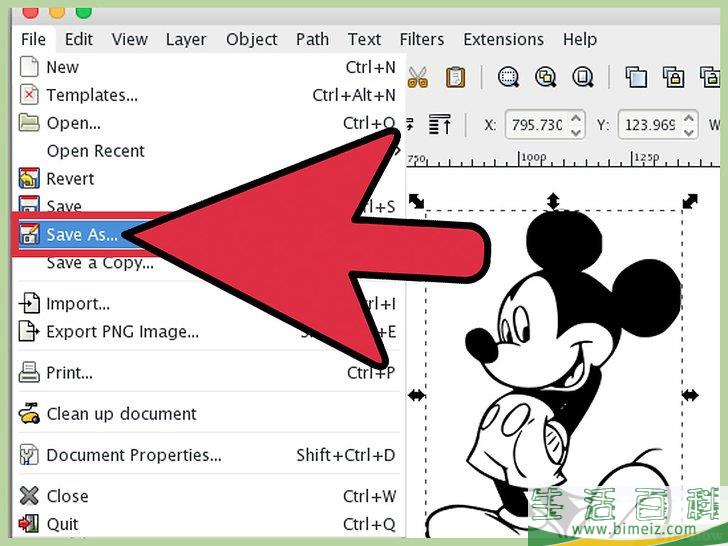The width and height of the screenshot is (728, 546).
Task: Choose Quit menu entry
Action: (208, 524)
